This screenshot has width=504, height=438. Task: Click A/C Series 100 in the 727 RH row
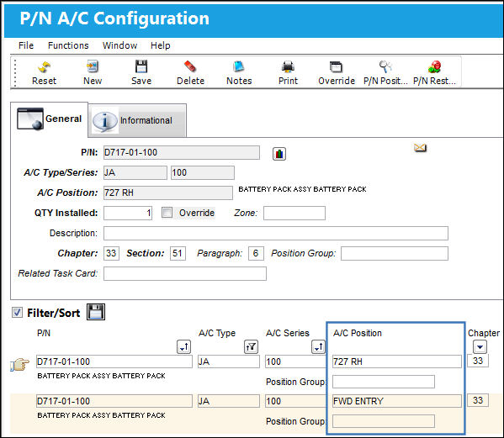296,361
